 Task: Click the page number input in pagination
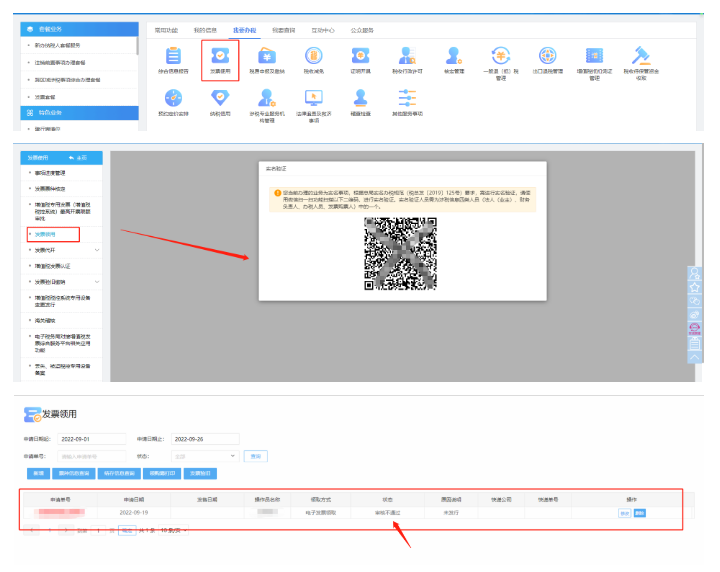tap(98, 530)
